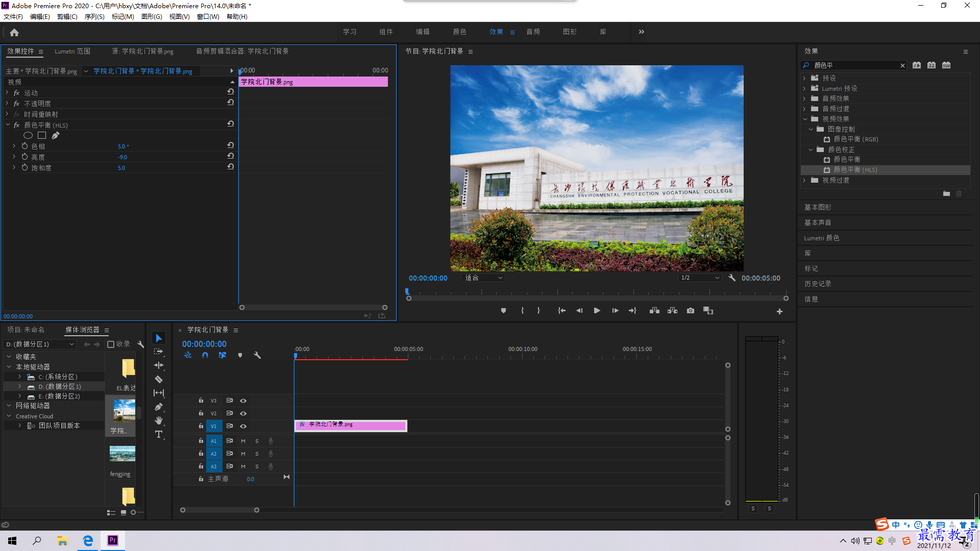Reset the 运动 effect

tap(231, 92)
